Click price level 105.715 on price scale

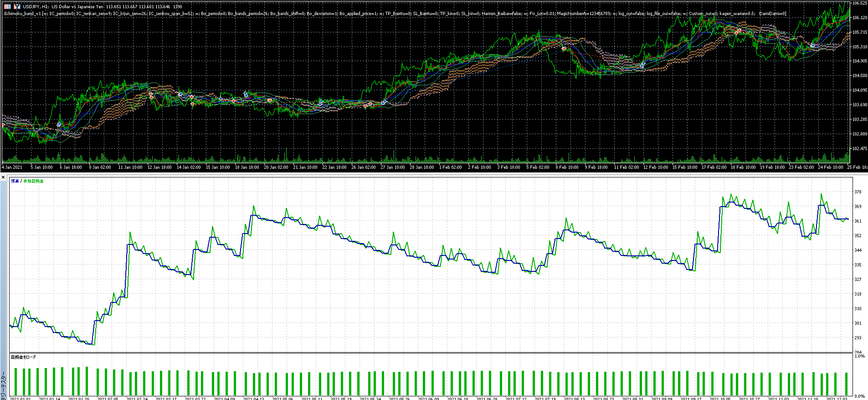click(x=859, y=32)
